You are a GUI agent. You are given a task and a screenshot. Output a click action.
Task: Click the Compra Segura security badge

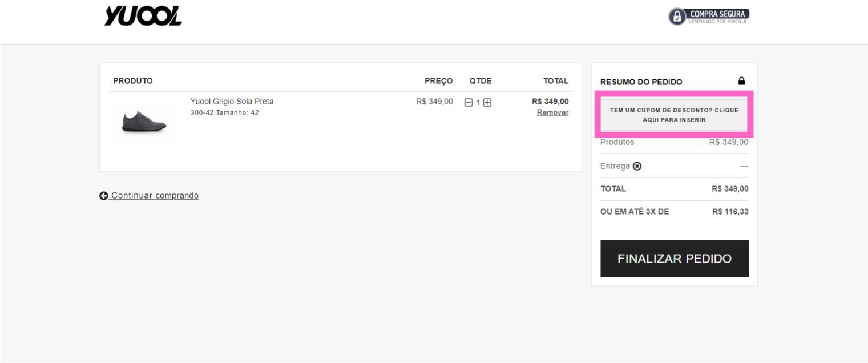[x=709, y=17]
